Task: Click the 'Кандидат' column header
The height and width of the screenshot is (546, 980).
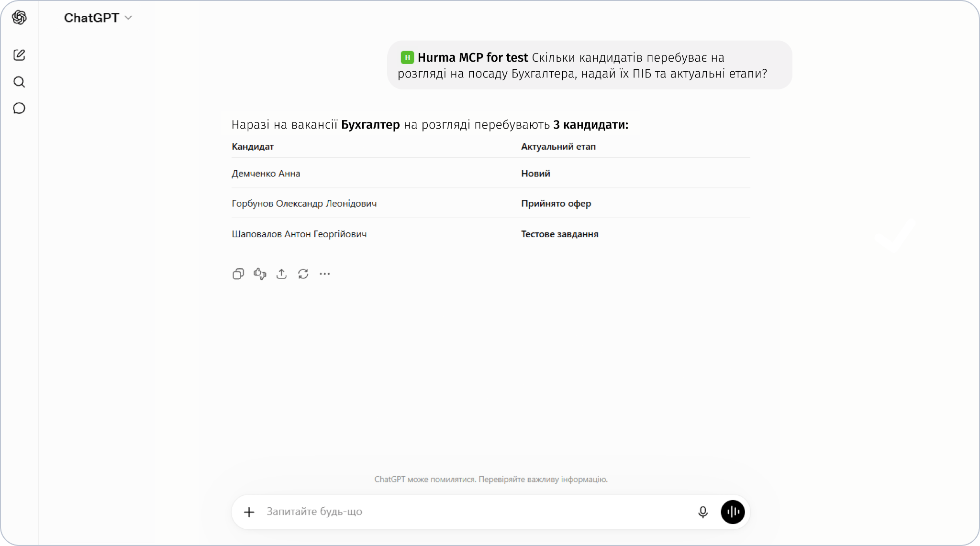Action: (x=253, y=147)
